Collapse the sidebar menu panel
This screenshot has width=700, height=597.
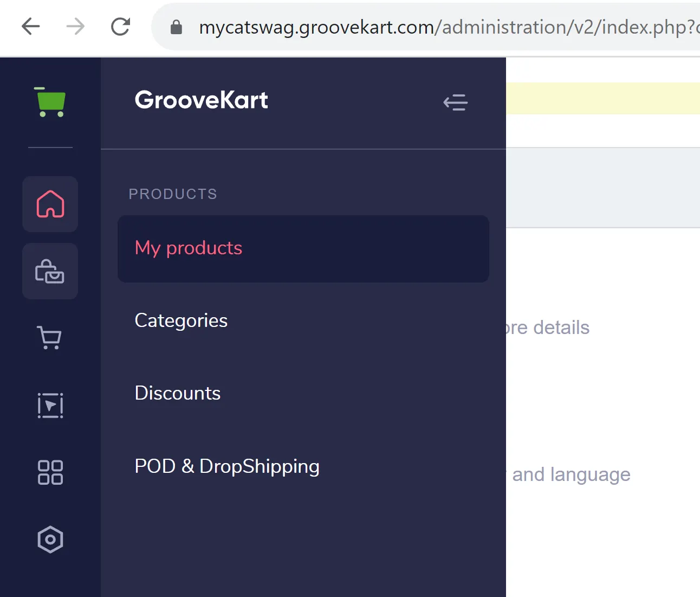pos(456,102)
